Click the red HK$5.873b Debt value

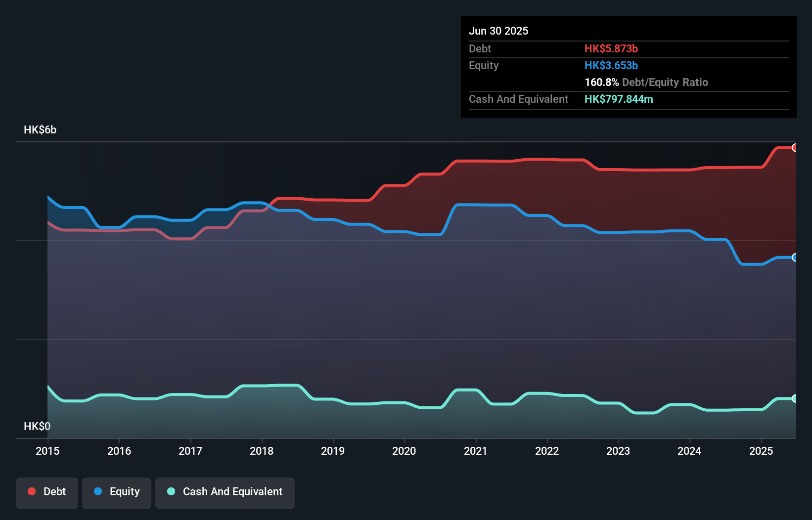[611, 48]
